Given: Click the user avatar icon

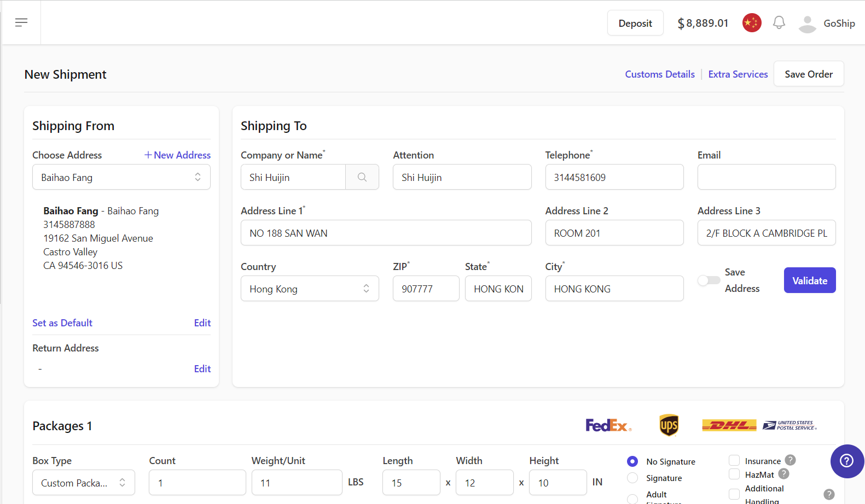Looking at the screenshot, I should tap(808, 24).
